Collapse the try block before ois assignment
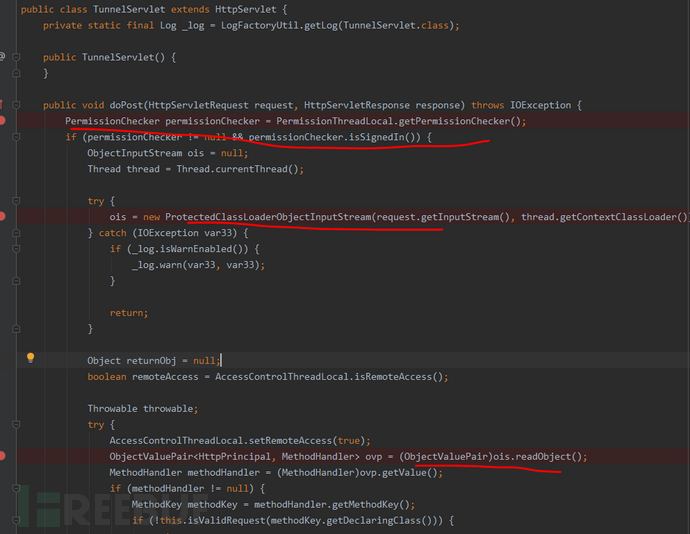690x534 pixels. (16, 201)
